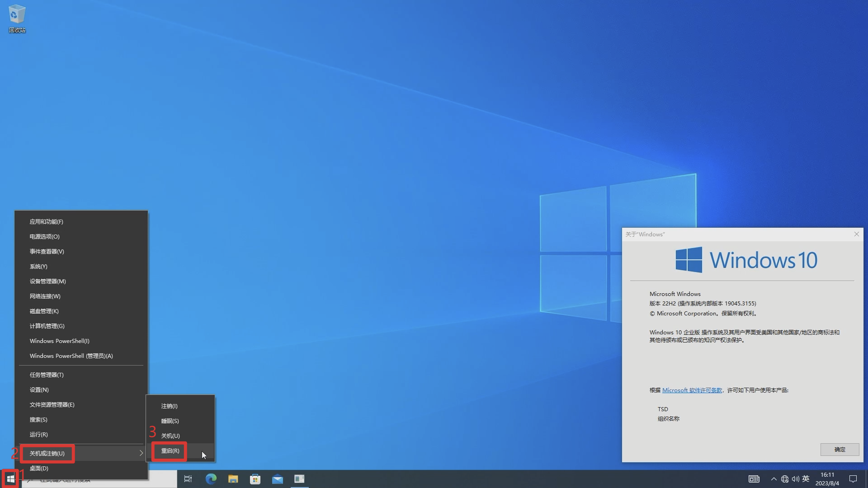This screenshot has height=488, width=868.
Task: Launch Windows PowerShell(I) from the menu
Action: point(81,341)
